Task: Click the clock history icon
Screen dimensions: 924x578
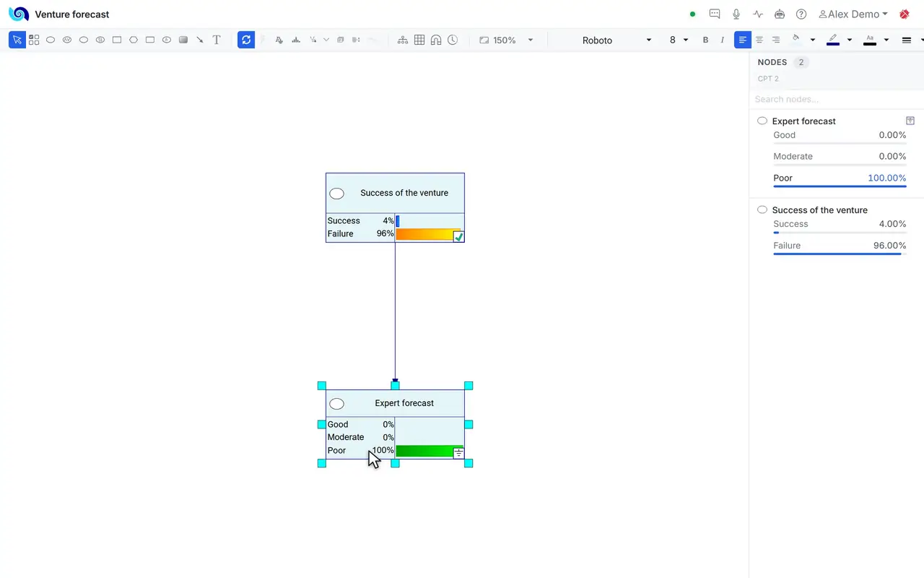Action: 453,40
